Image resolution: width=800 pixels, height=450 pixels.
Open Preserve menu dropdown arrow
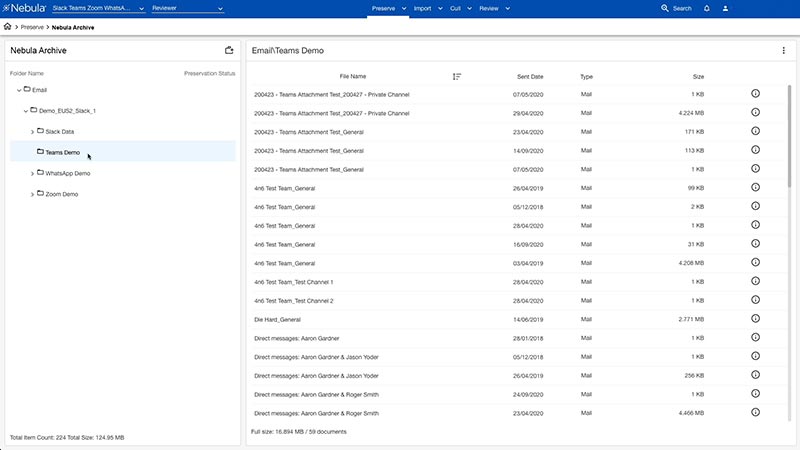[x=404, y=9]
